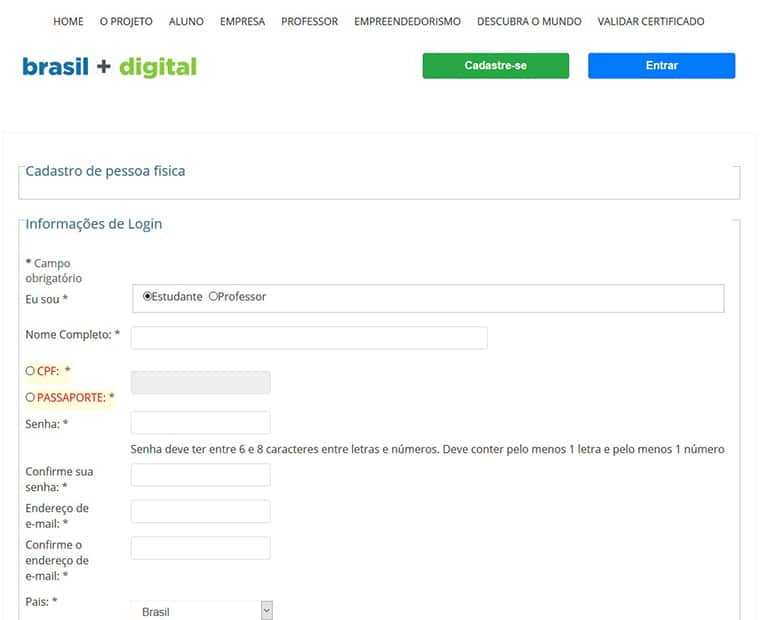Visit the EMPREENDEDORISMO menu section
This screenshot has width=768, height=620.
(407, 21)
